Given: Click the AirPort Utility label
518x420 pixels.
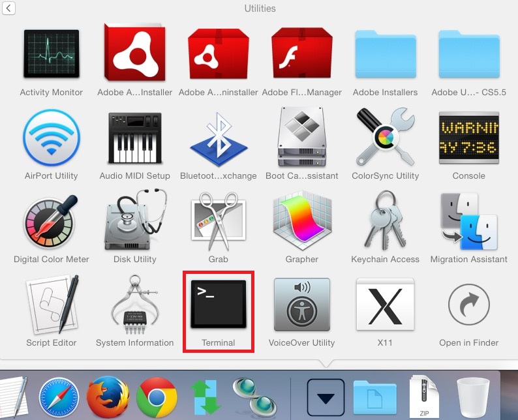Looking at the screenshot, I should [51, 175].
